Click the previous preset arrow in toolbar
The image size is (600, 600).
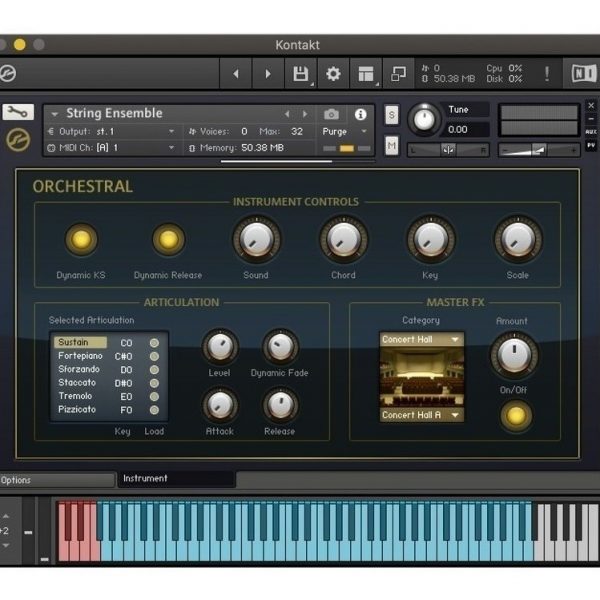click(x=236, y=73)
